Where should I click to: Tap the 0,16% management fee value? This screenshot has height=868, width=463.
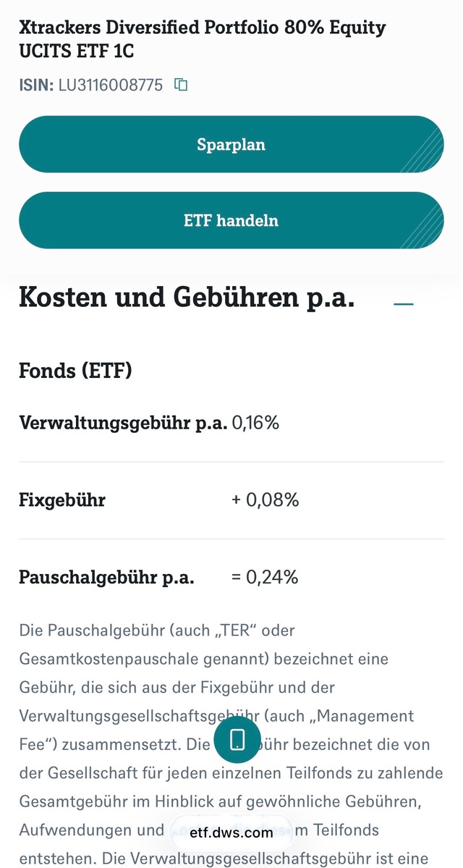click(255, 423)
